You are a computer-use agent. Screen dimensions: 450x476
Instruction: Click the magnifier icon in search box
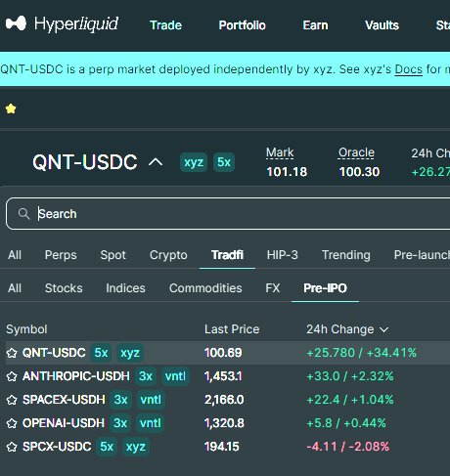click(x=23, y=214)
